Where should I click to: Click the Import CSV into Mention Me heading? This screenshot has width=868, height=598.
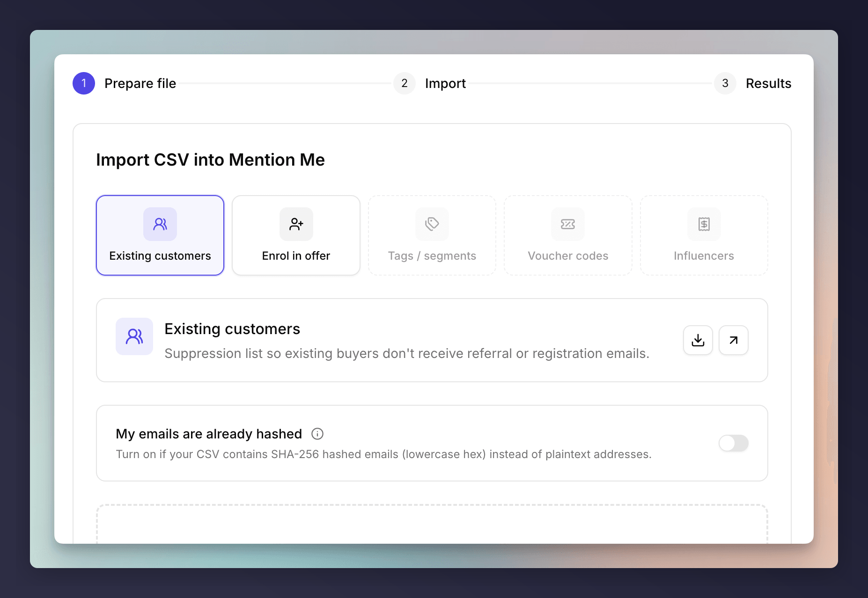click(x=210, y=160)
